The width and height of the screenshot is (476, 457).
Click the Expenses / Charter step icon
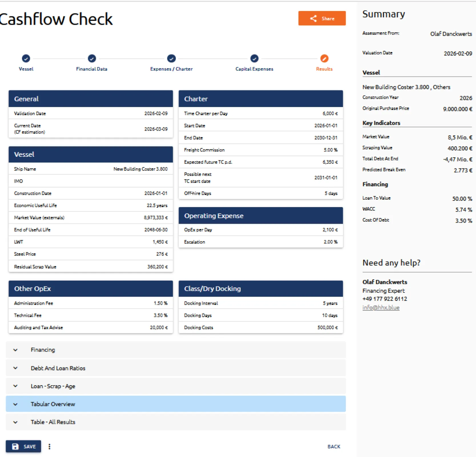(171, 59)
